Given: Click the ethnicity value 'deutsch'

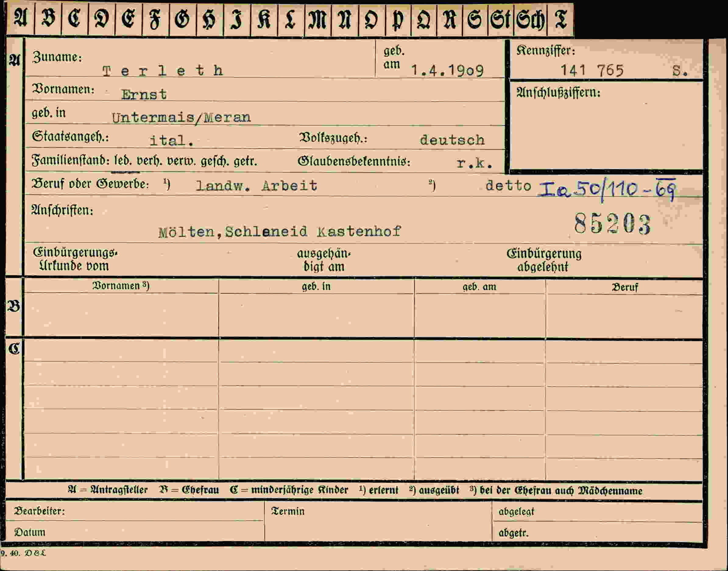Looking at the screenshot, I should pos(452,140).
